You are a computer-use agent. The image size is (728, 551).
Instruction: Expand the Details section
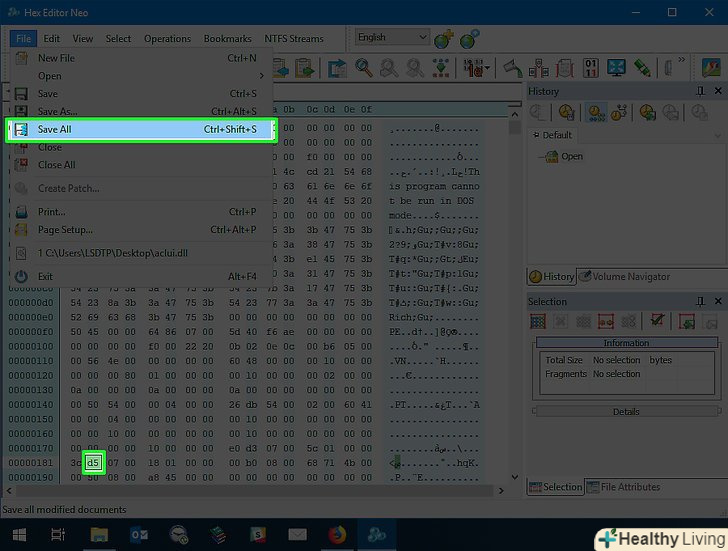(626, 412)
